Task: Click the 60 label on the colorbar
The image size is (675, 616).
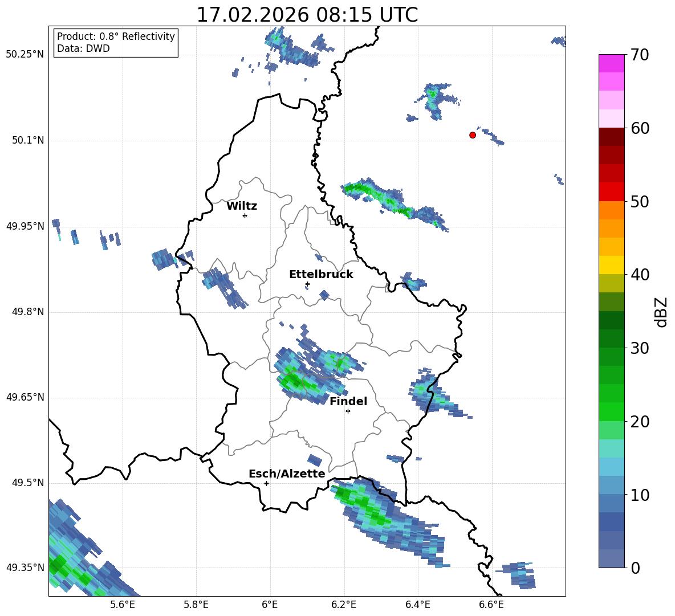Action: point(639,128)
